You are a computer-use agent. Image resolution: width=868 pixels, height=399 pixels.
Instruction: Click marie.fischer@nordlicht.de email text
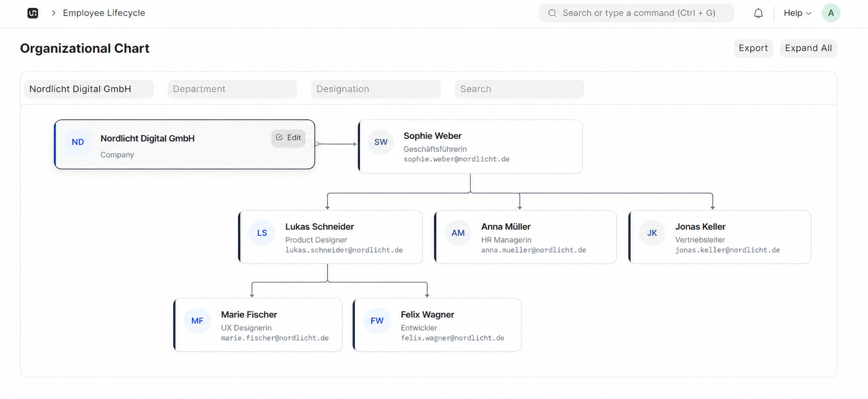tap(275, 338)
